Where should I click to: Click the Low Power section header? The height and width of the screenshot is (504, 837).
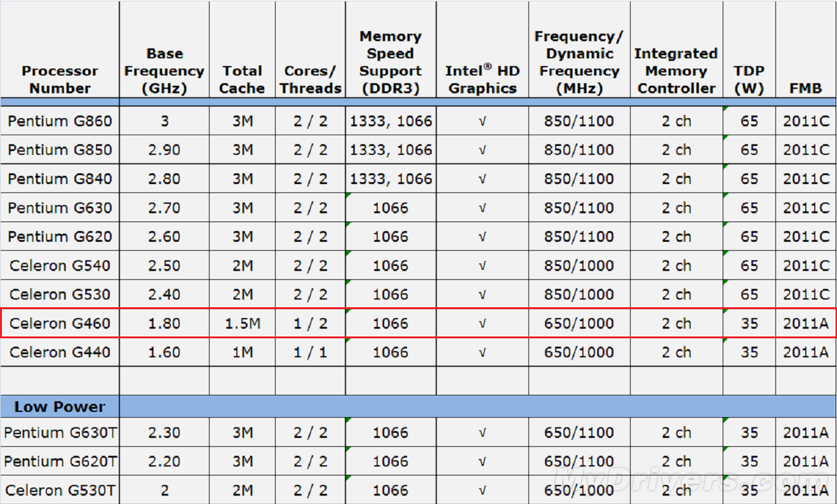pos(60,407)
